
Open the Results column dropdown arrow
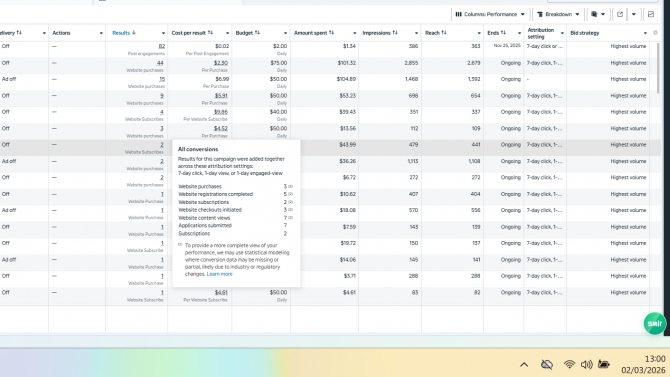[x=163, y=33]
